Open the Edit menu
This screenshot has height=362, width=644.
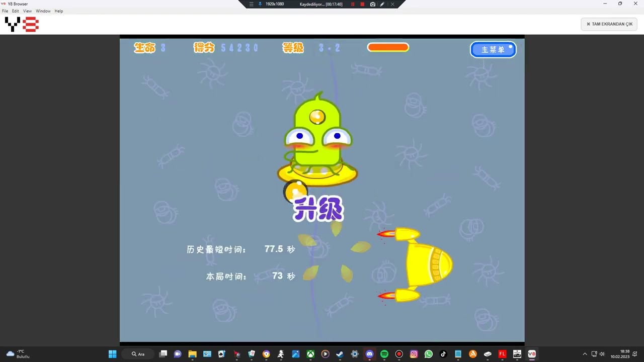click(16, 11)
